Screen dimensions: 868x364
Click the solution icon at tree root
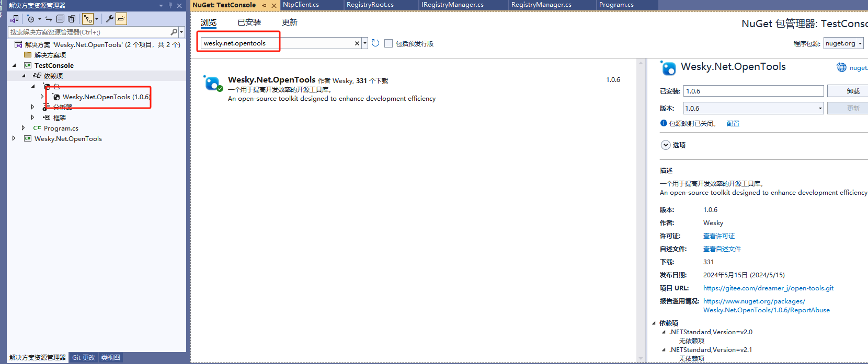click(18, 44)
